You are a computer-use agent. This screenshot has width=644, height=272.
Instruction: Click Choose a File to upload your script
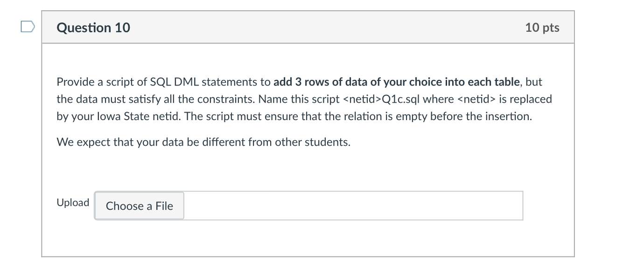click(x=139, y=206)
